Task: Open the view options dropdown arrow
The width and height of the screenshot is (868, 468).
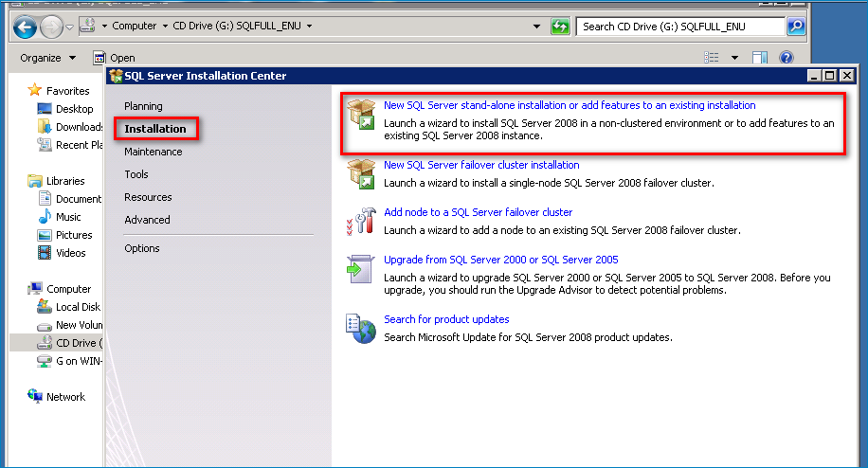Action: pos(734,58)
